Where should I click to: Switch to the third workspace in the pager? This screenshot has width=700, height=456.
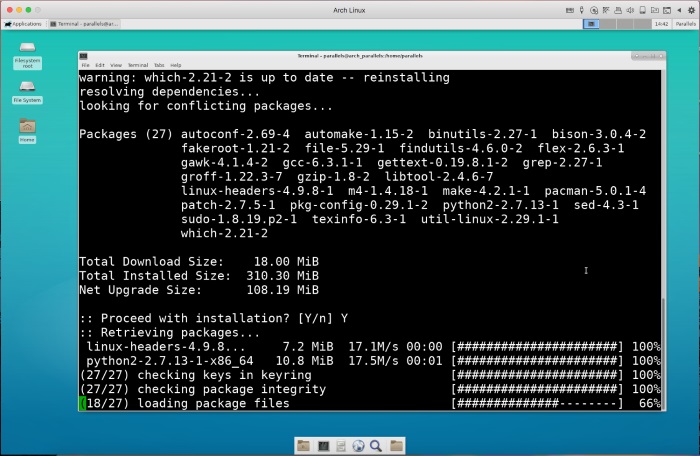pyautogui.click(x=625, y=24)
